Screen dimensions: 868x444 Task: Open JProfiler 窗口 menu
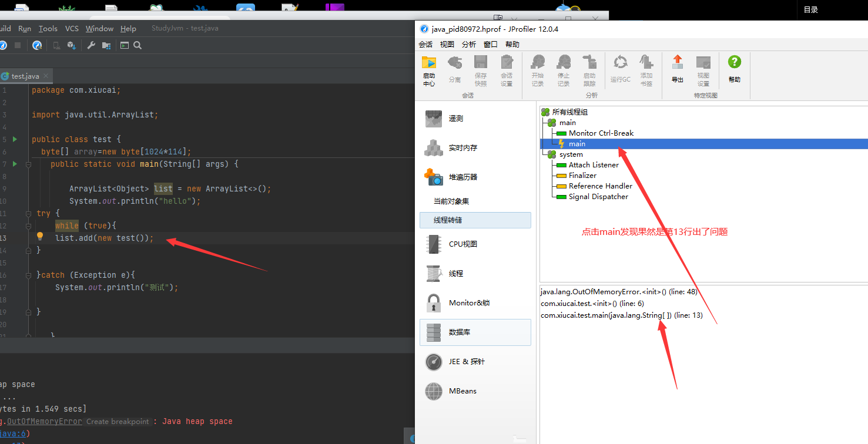pyautogui.click(x=491, y=45)
